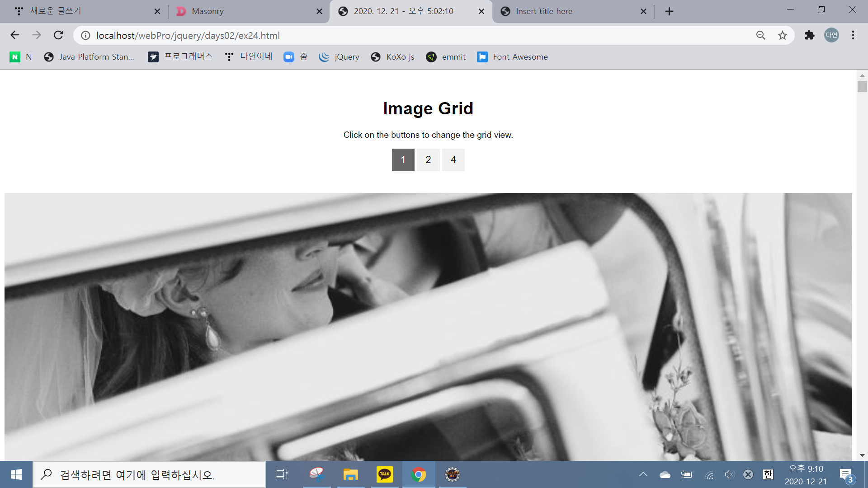Show hidden system tray icons
The height and width of the screenshot is (488, 868).
pos(643,474)
